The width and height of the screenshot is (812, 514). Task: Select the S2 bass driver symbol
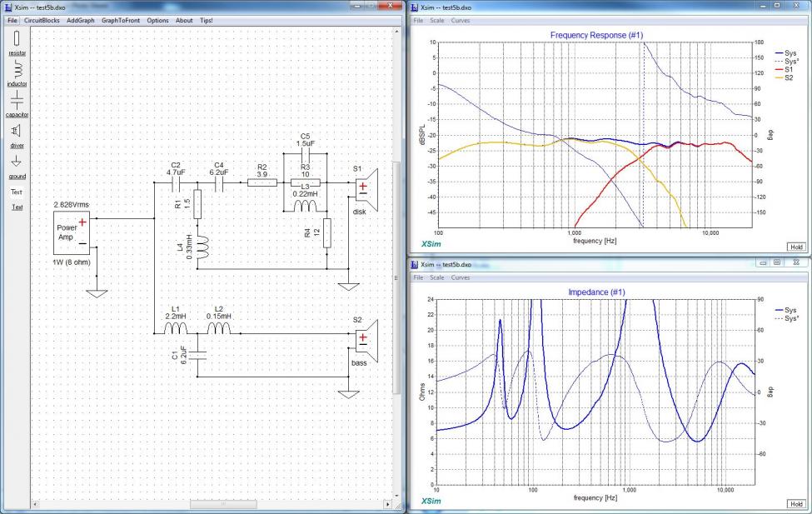click(x=366, y=341)
